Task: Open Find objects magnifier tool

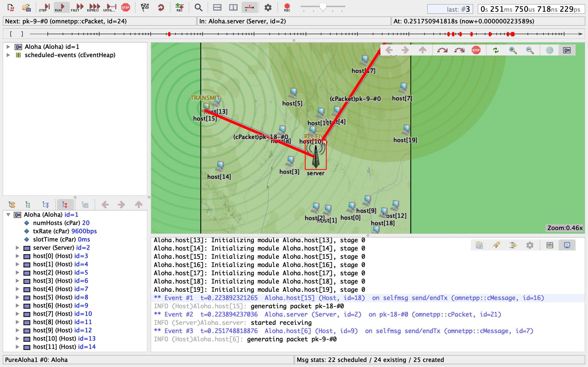Action: coord(198,7)
